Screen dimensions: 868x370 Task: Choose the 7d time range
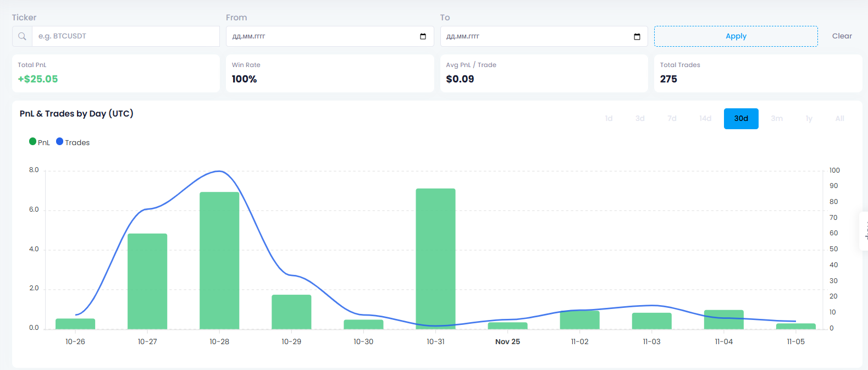pos(672,119)
